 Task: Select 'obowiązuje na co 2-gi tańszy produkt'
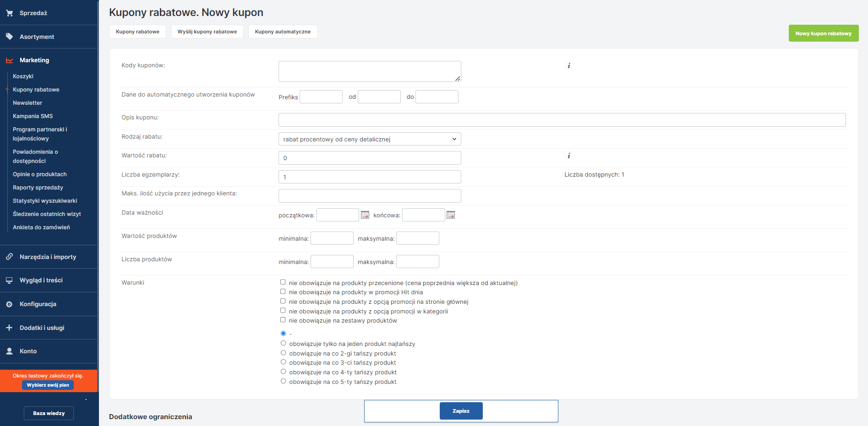click(284, 353)
